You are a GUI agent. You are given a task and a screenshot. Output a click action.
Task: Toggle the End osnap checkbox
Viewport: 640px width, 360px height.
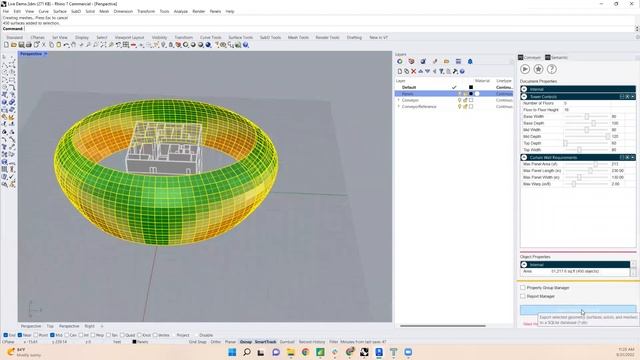[6, 335]
